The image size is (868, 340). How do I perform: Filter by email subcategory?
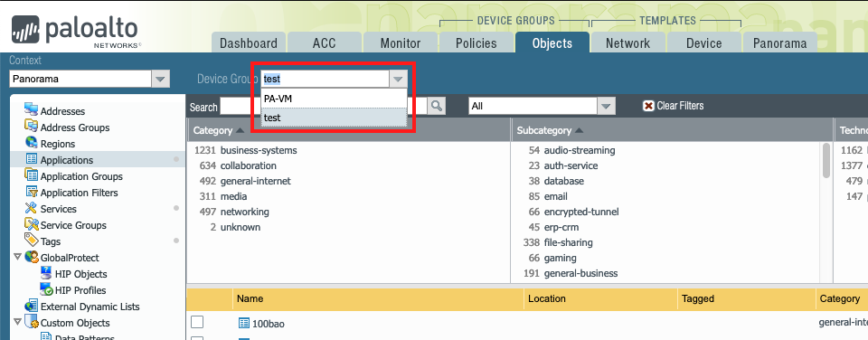[556, 196]
